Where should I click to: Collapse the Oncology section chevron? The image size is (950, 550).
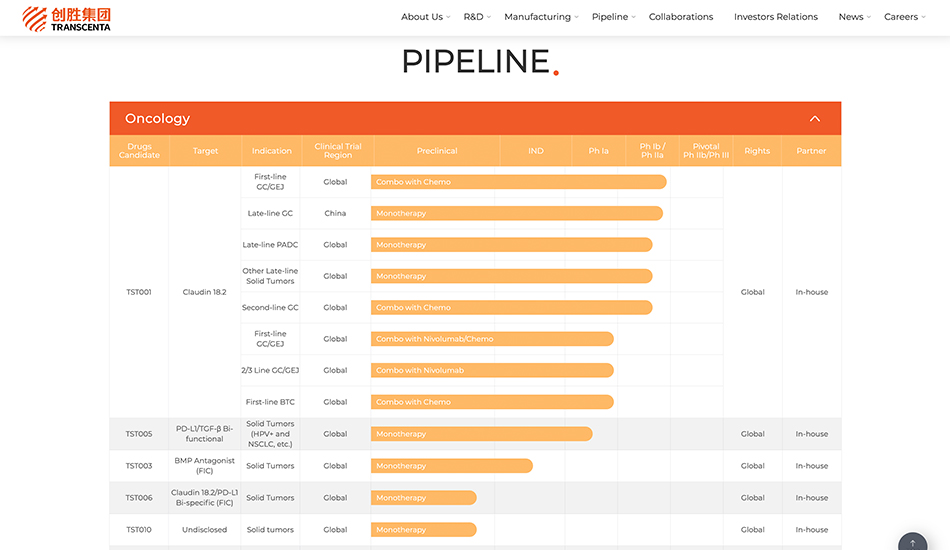[814, 119]
